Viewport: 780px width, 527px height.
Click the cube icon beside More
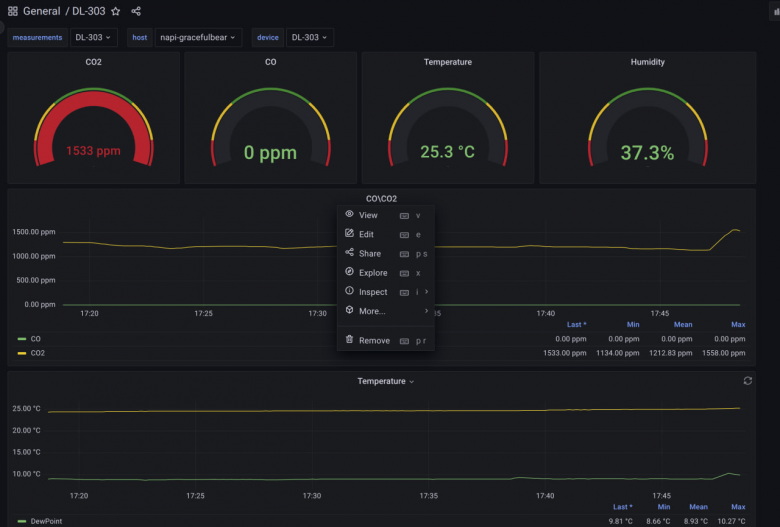point(349,310)
